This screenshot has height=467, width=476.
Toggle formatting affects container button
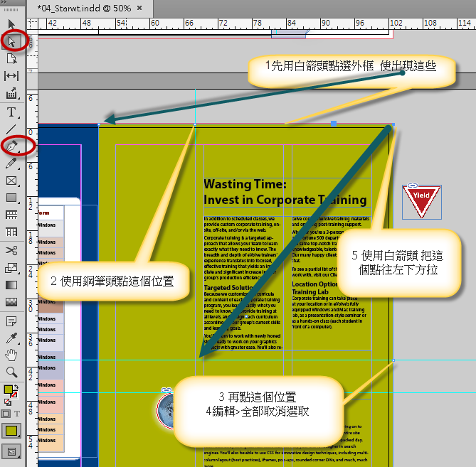click(x=6, y=413)
